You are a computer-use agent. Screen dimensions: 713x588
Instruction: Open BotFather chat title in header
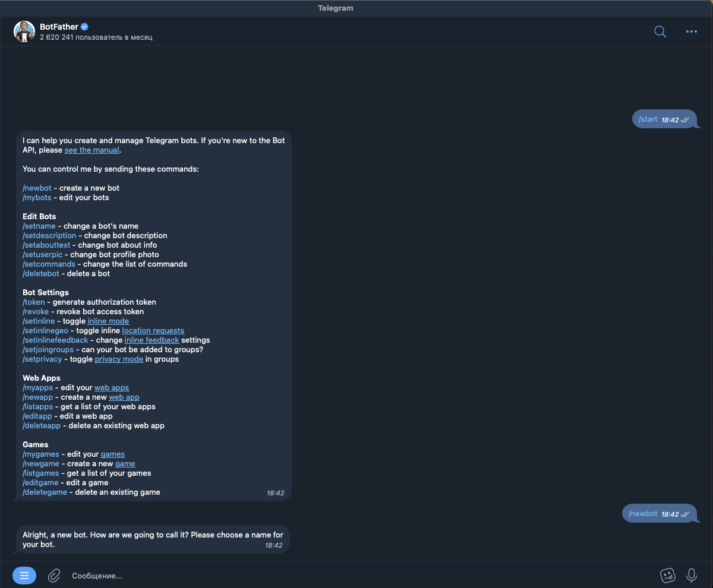pos(59,27)
